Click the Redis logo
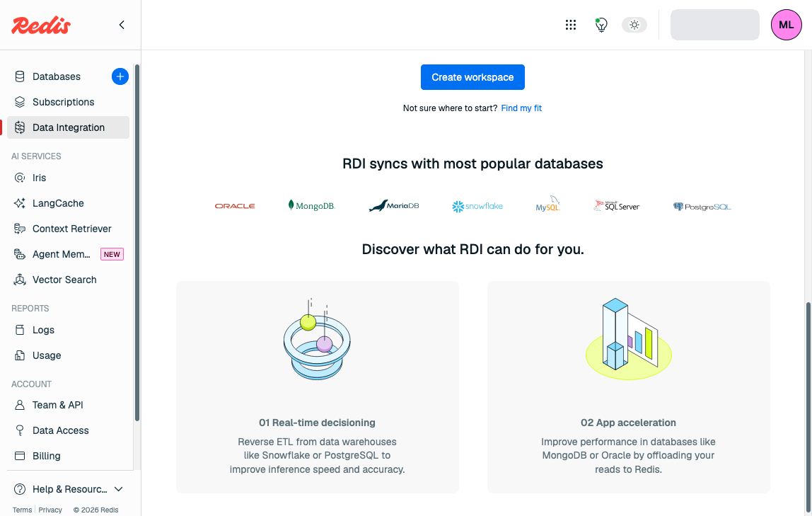812x516 pixels. (41, 25)
